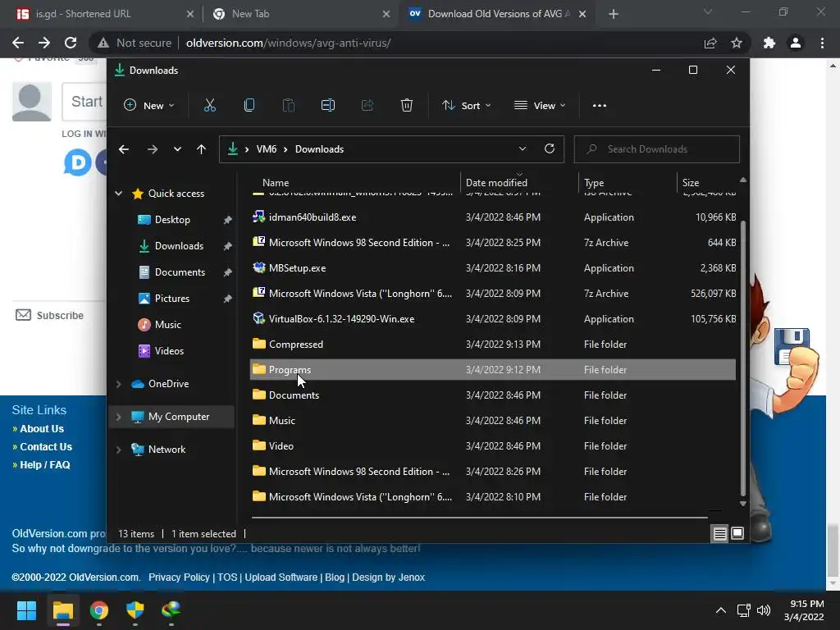Screen dimensions: 840x630
Task: Click the Chrome address bar URL
Action: click(288, 43)
